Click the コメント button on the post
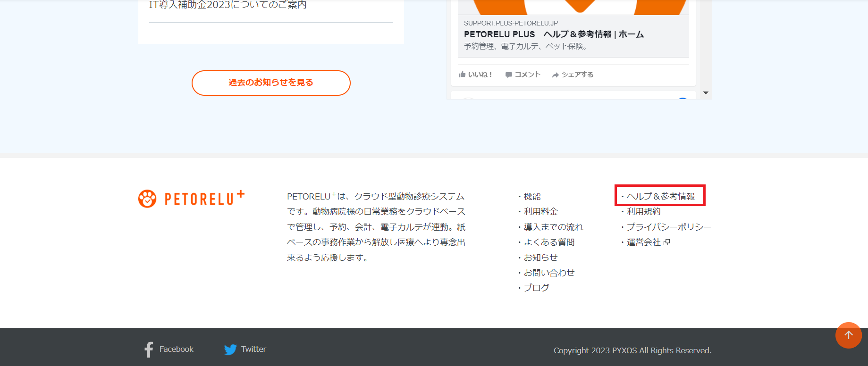Screen dimensions: 868x366 [522, 75]
